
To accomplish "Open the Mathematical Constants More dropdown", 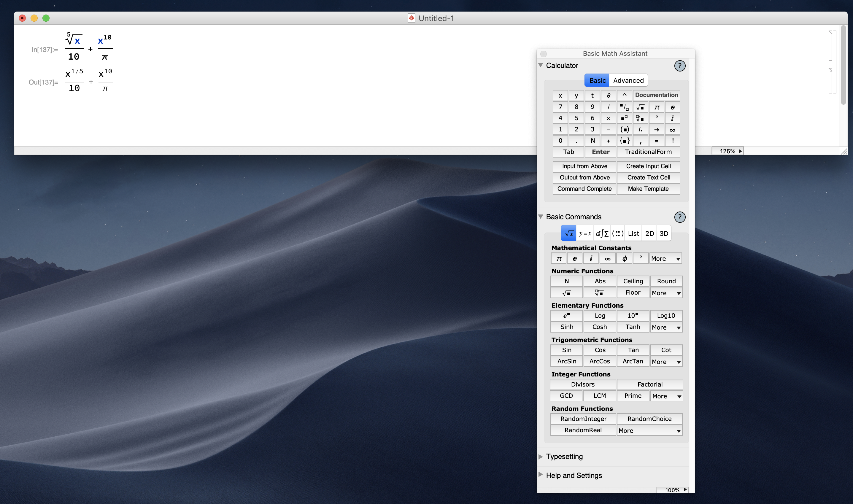I will click(665, 258).
